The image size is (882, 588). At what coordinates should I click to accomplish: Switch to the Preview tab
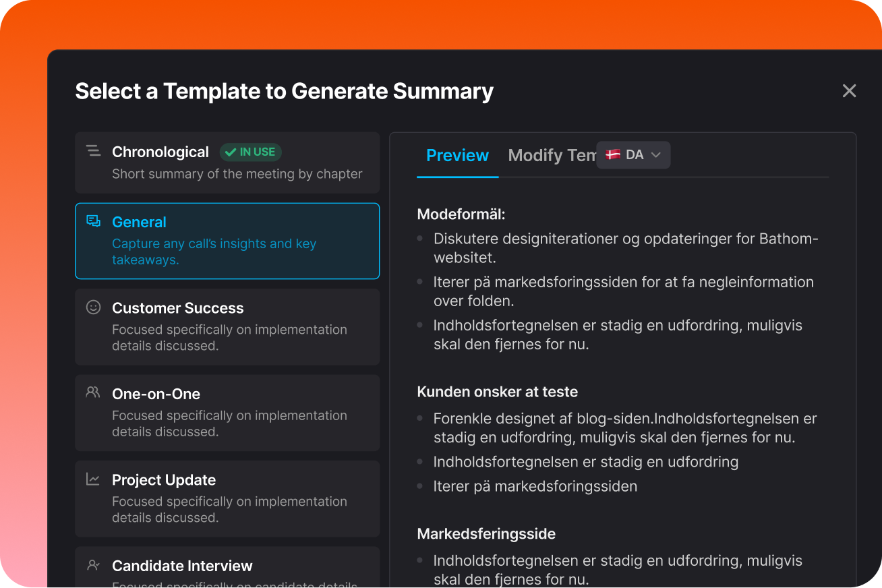457,156
